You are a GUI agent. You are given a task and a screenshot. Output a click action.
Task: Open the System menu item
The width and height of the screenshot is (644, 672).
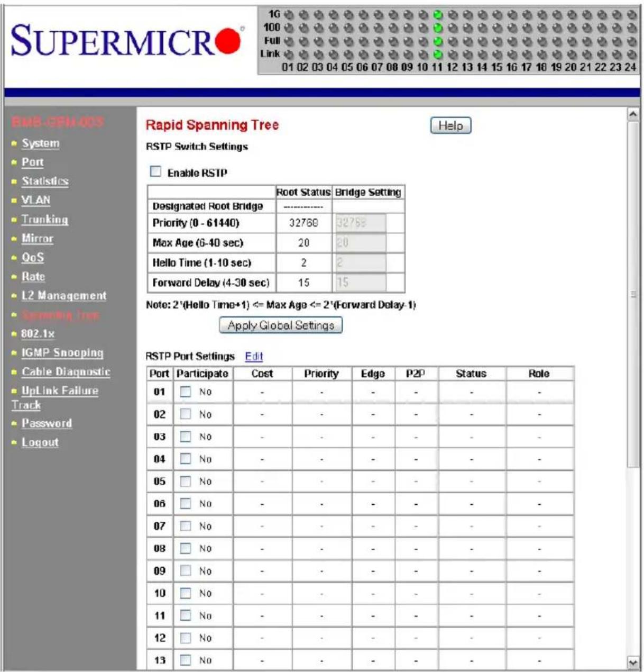click(41, 143)
